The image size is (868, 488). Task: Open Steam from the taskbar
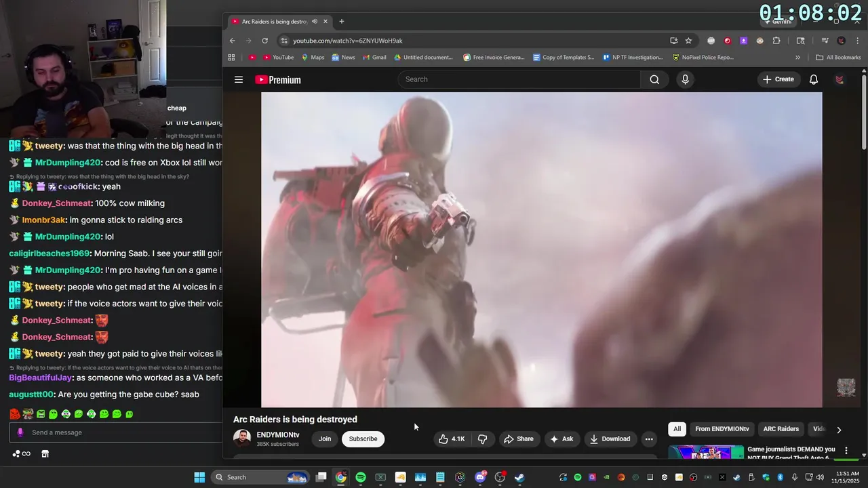click(519, 477)
